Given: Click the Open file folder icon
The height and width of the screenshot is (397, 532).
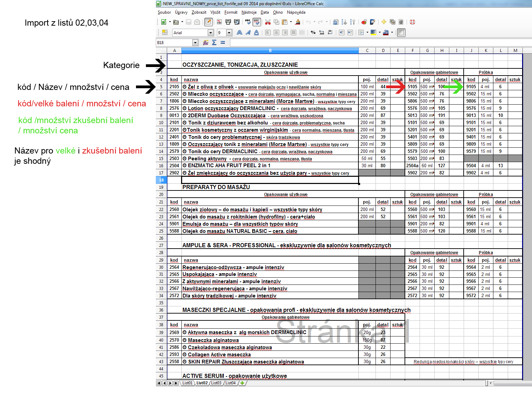Looking at the screenshot, I should (x=176, y=22).
